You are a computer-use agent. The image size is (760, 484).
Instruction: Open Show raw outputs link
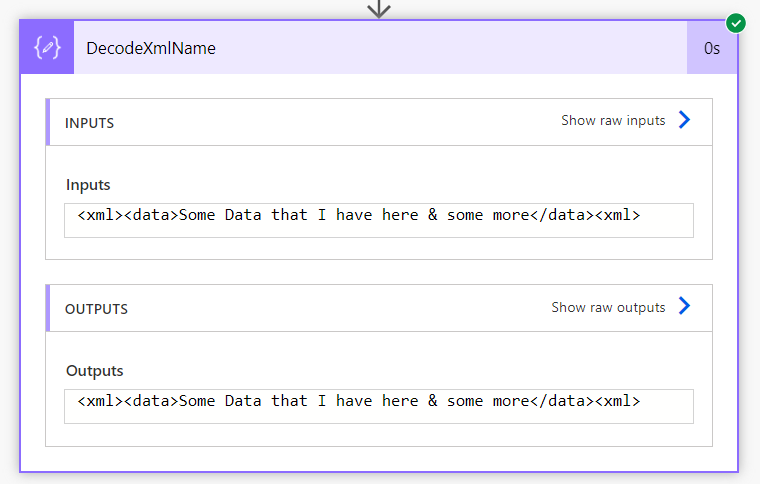608,307
